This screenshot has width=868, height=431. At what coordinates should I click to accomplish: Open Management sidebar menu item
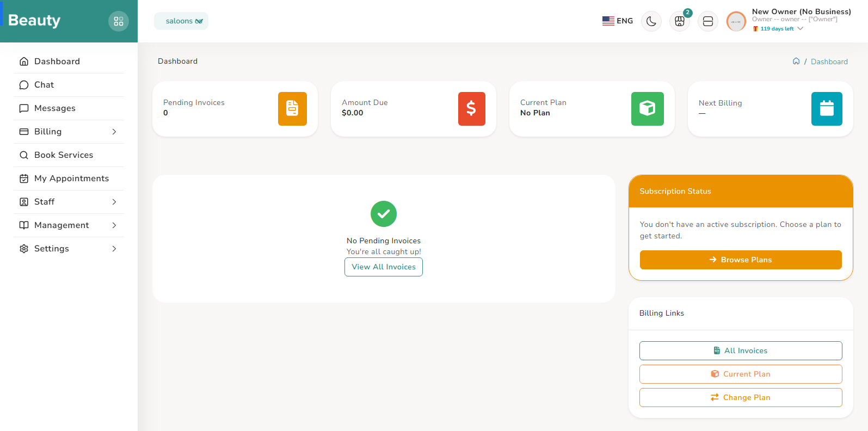point(69,225)
